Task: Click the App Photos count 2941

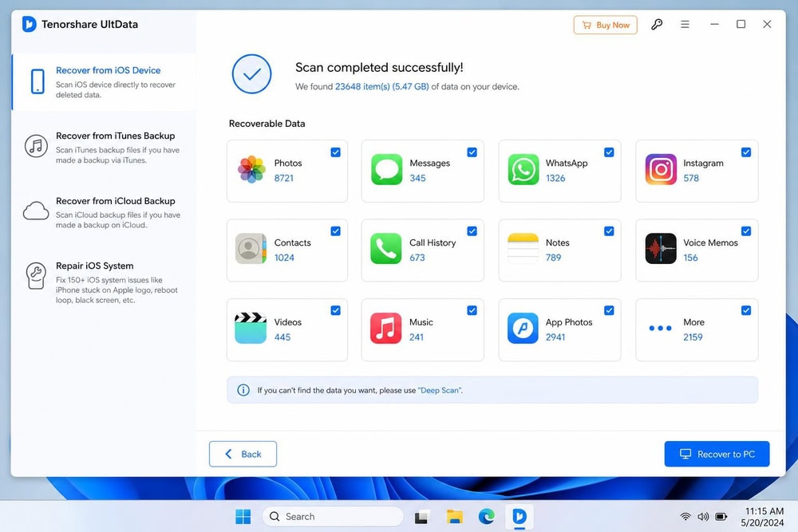Action: pyautogui.click(x=555, y=337)
